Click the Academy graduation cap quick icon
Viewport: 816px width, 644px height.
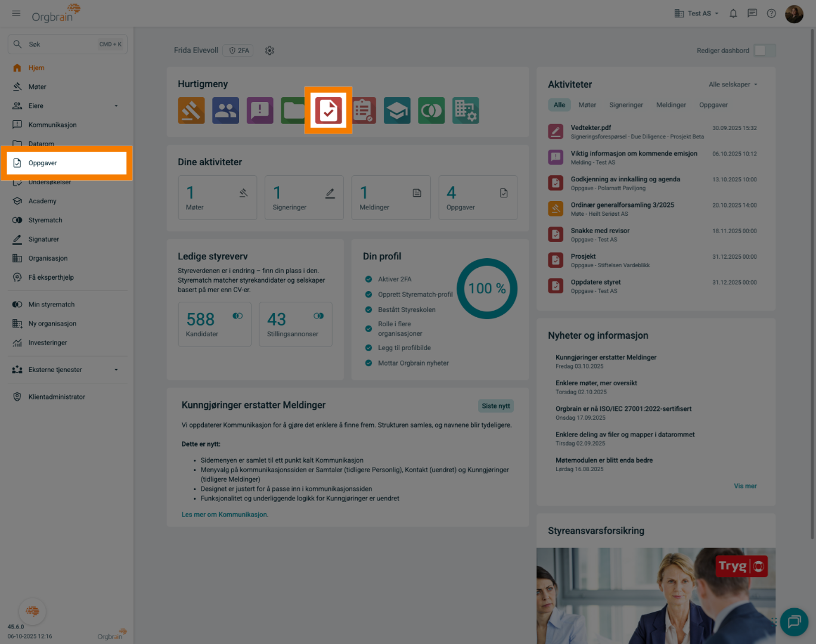pyautogui.click(x=397, y=111)
